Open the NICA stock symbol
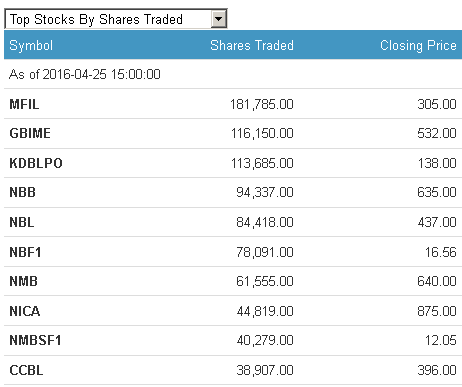Screen dimensions: 462x387 click(25, 311)
